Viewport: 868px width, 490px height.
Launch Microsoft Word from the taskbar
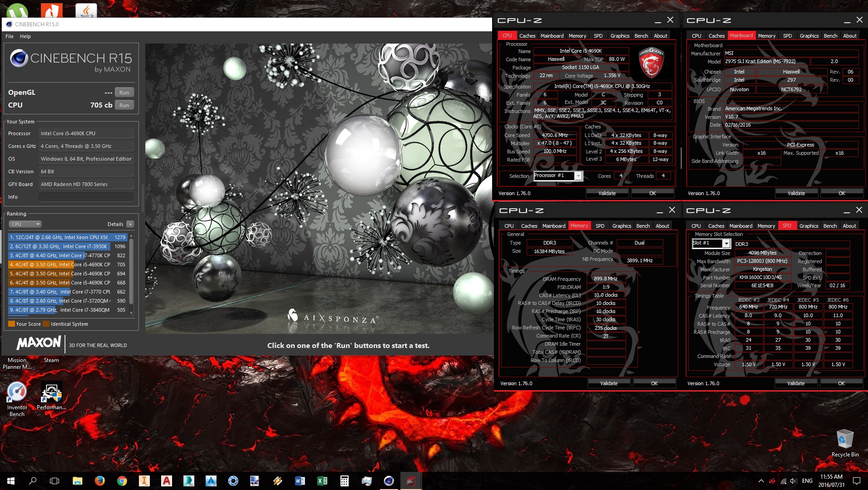[300, 481]
